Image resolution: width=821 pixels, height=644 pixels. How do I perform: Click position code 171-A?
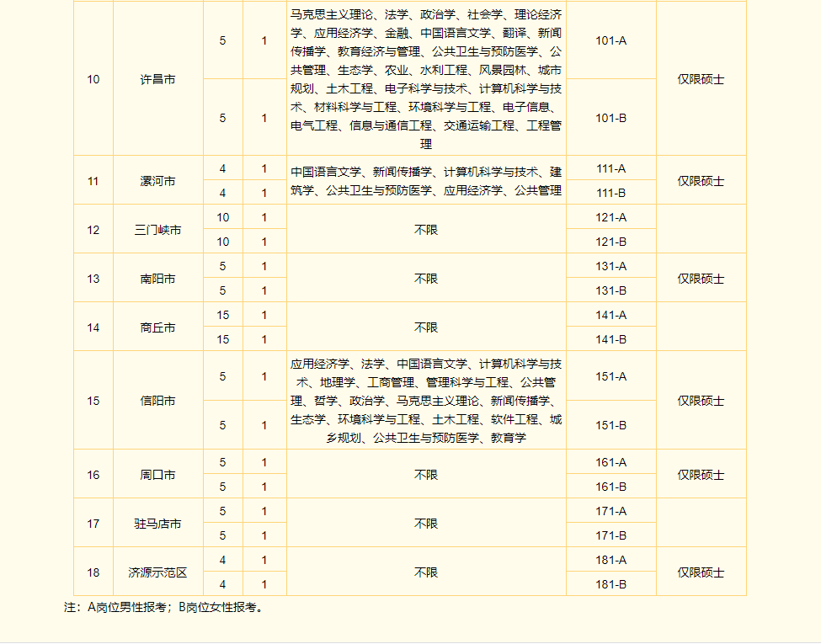pyautogui.click(x=610, y=511)
